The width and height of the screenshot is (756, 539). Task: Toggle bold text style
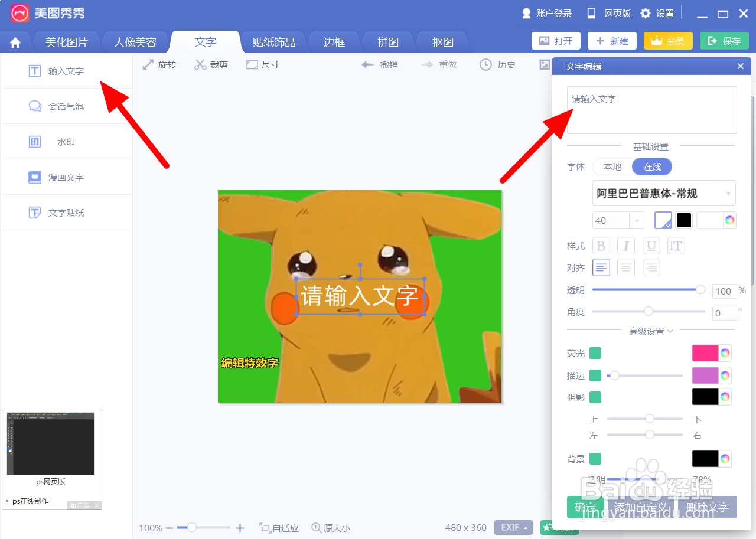601,246
